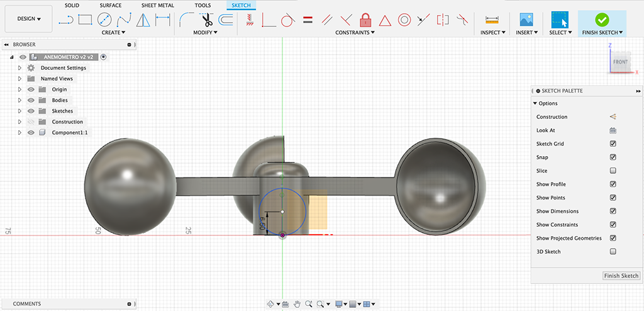Screen dimensions: 644x311
Task: Click Look At icon in Sketch Palette
Action: (613, 130)
